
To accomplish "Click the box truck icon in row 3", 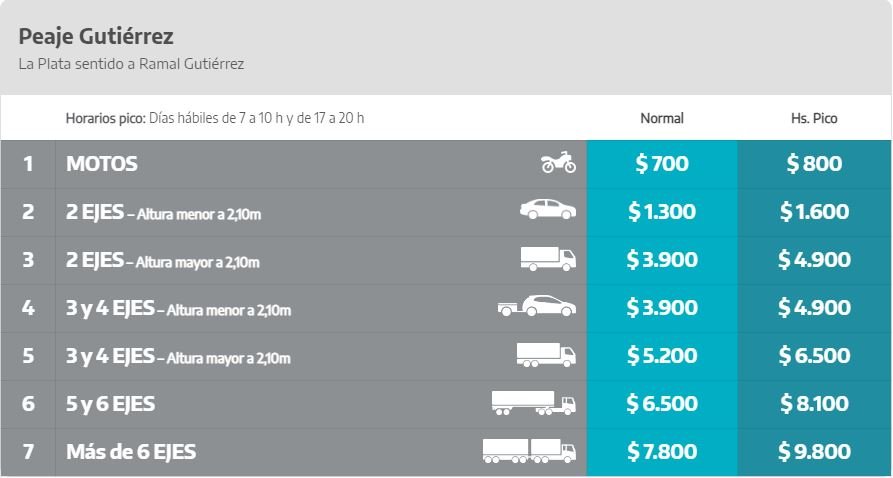I will point(548,258).
